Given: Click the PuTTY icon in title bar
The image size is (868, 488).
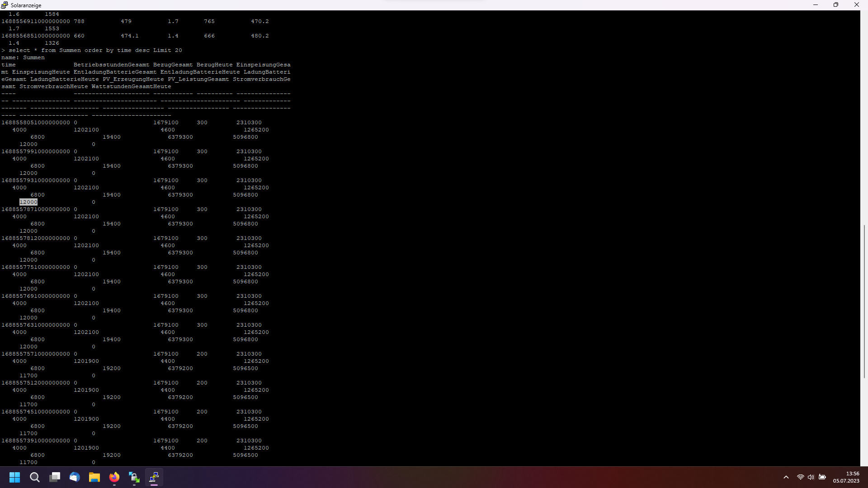Looking at the screenshot, I should coord(5,5).
